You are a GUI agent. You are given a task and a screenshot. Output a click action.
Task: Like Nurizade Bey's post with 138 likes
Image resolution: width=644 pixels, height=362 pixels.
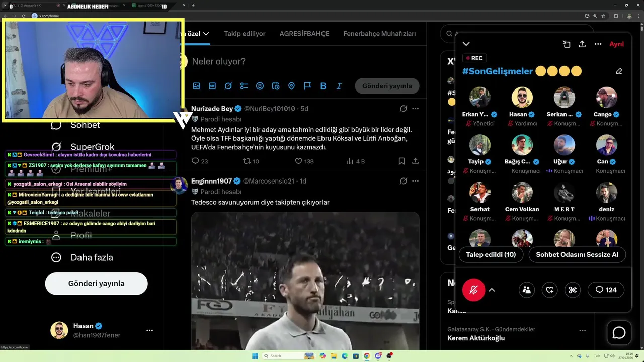click(304, 161)
